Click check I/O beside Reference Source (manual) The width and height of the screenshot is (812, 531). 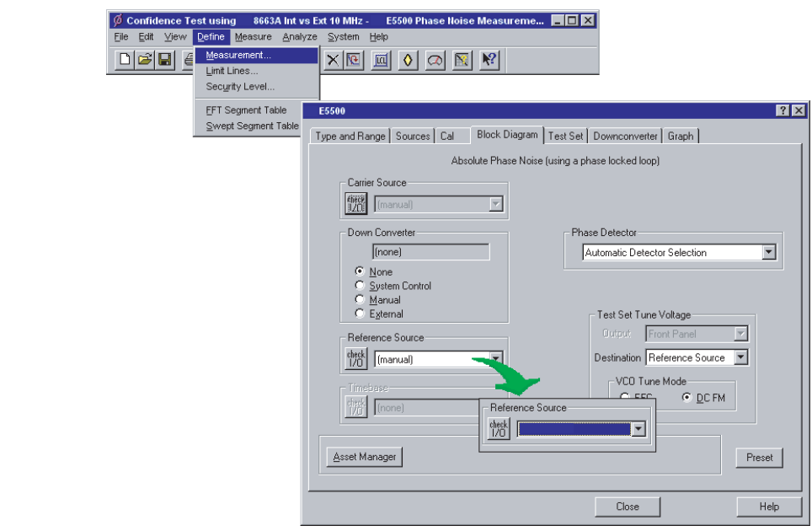point(356,358)
